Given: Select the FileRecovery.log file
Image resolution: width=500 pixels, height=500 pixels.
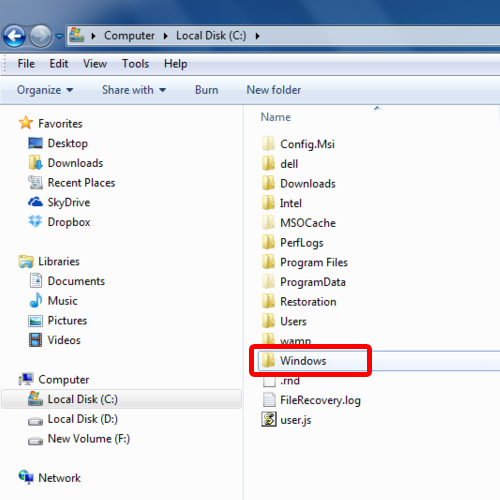Looking at the screenshot, I should pyautogui.click(x=312, y=400).
